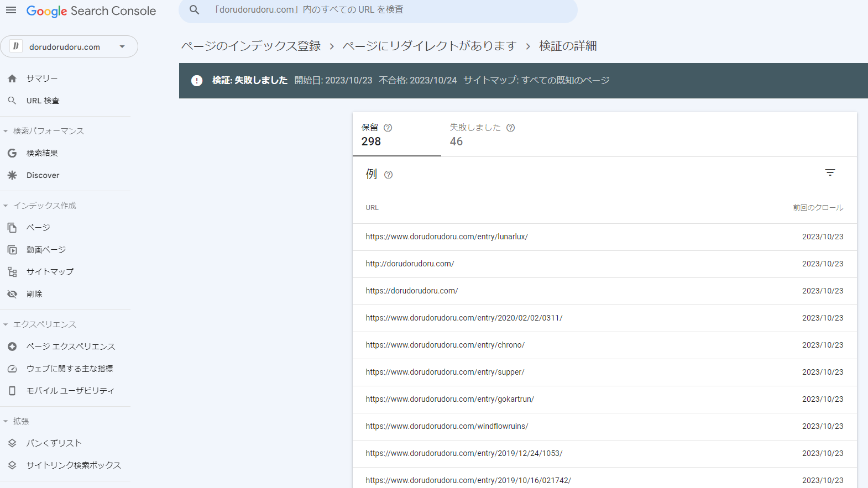
Task: Click サイトマップ: すべての既知のページ banner text
Action: click(536, 80)
